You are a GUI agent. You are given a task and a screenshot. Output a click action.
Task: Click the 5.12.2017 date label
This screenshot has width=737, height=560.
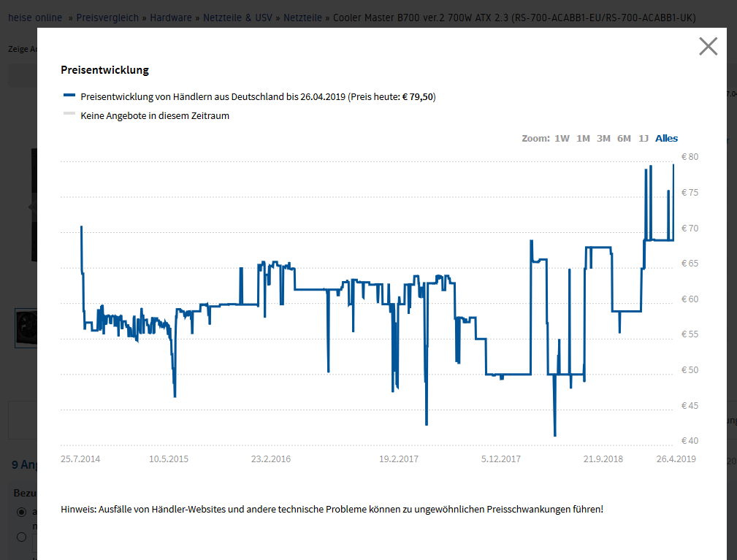[500, 459]
